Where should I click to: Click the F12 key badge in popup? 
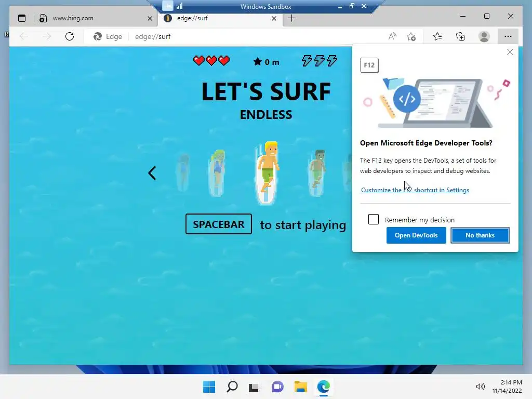369,65
